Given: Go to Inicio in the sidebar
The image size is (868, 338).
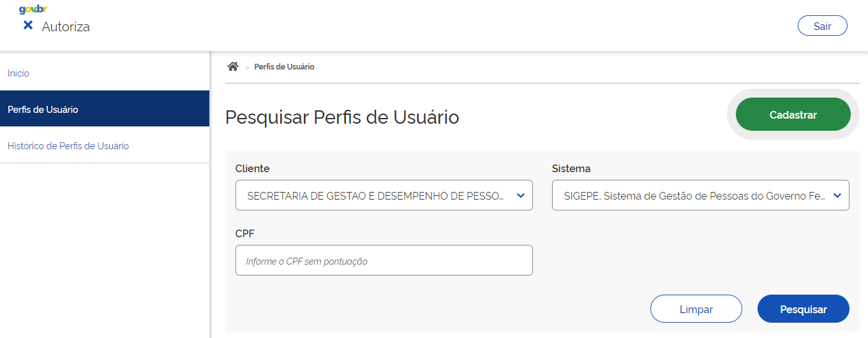Looking at the screenshot, I should [19, 73].
